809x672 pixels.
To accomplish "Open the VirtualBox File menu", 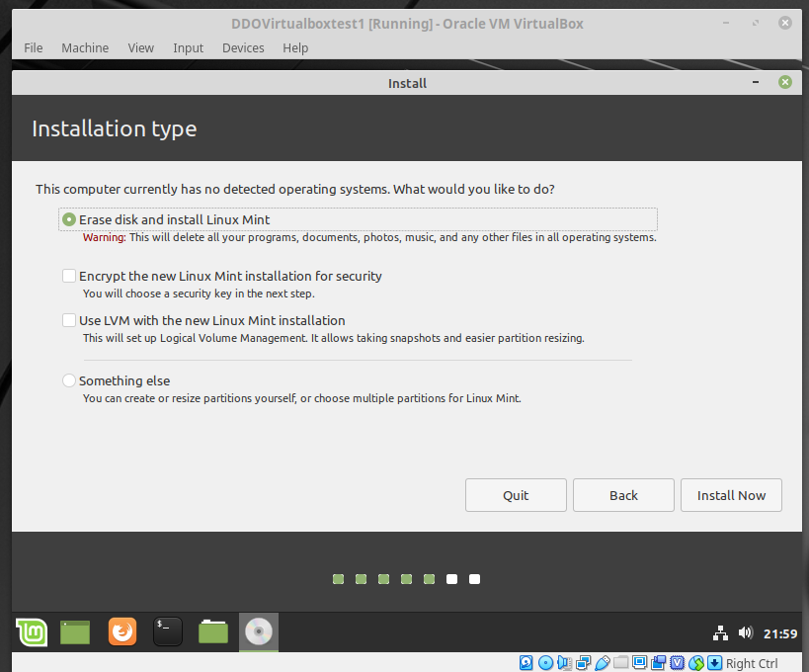I will click(x=33, y=48).
